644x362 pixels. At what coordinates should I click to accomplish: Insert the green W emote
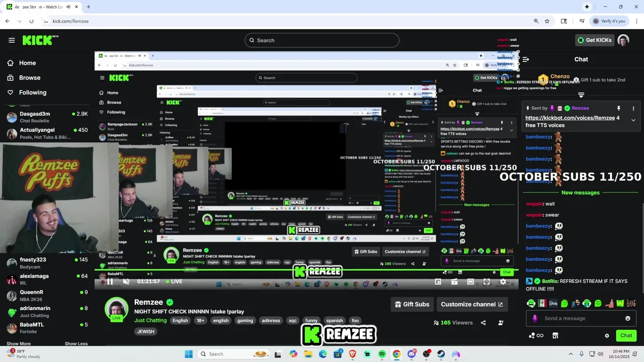(x=620, y=304)
